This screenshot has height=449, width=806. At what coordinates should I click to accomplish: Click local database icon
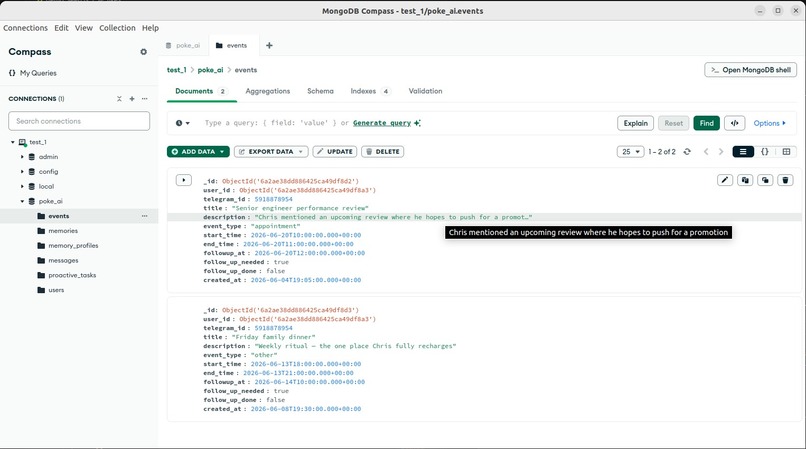[x=32, y=187]
